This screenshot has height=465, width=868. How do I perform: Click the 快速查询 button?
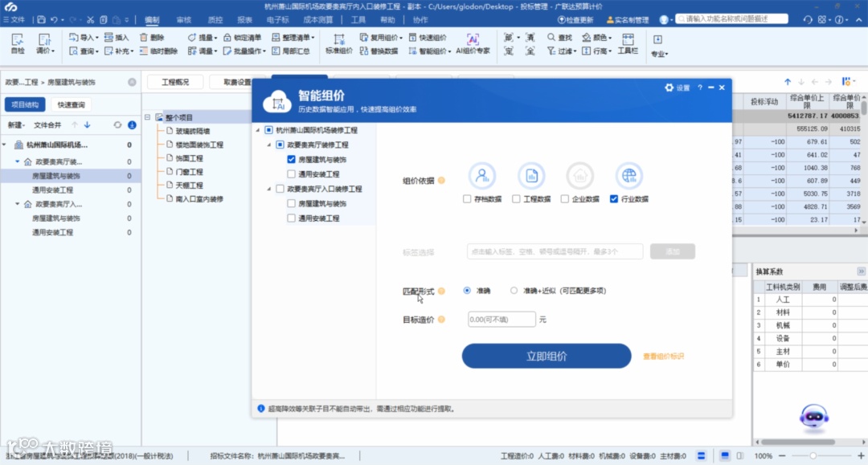(71, 104)
